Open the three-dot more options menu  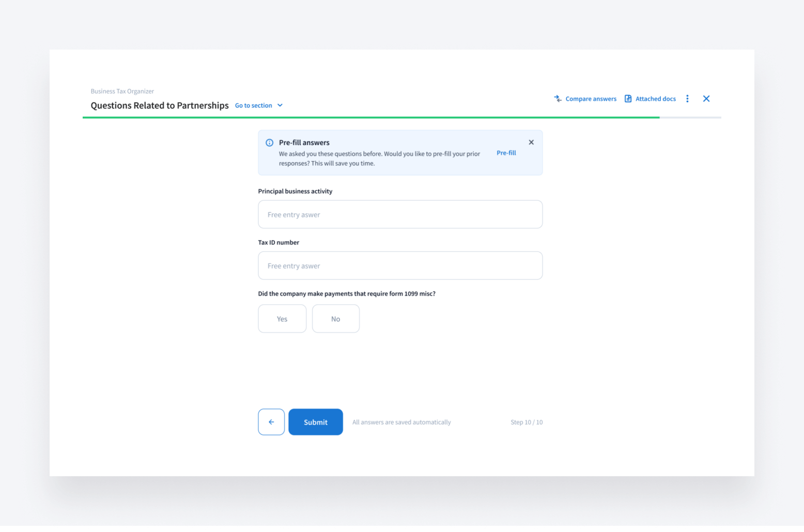pos(687,99)
